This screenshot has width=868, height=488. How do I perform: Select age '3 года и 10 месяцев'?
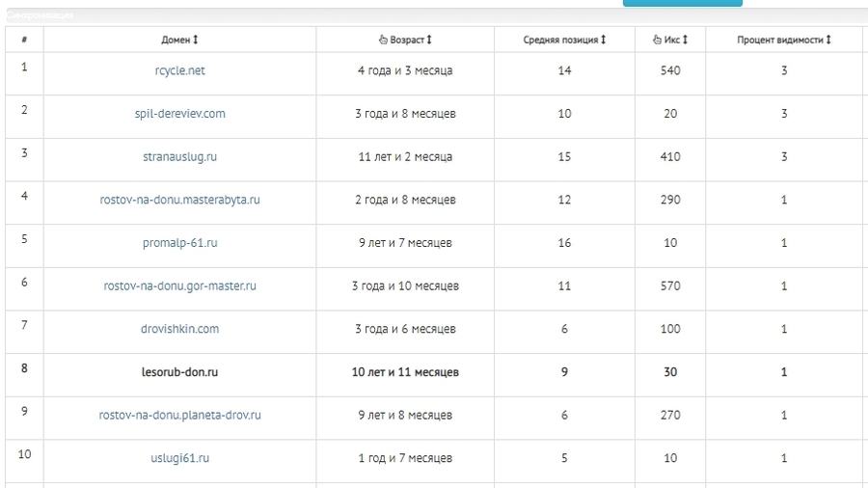(405, 286)
